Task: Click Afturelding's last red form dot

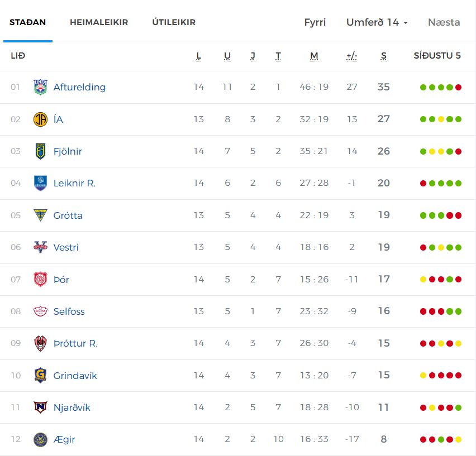Action: tap(458, 87)
